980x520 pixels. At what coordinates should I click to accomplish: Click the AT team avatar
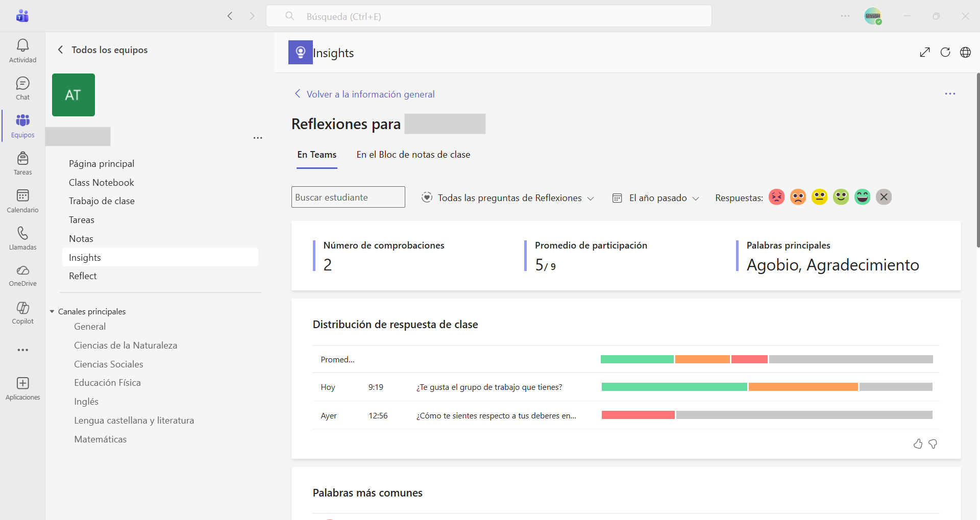click(x=73, y=95)
